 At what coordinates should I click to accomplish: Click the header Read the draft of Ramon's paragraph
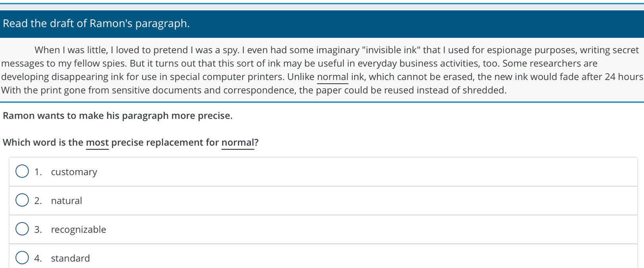click(x=96, y=23)
